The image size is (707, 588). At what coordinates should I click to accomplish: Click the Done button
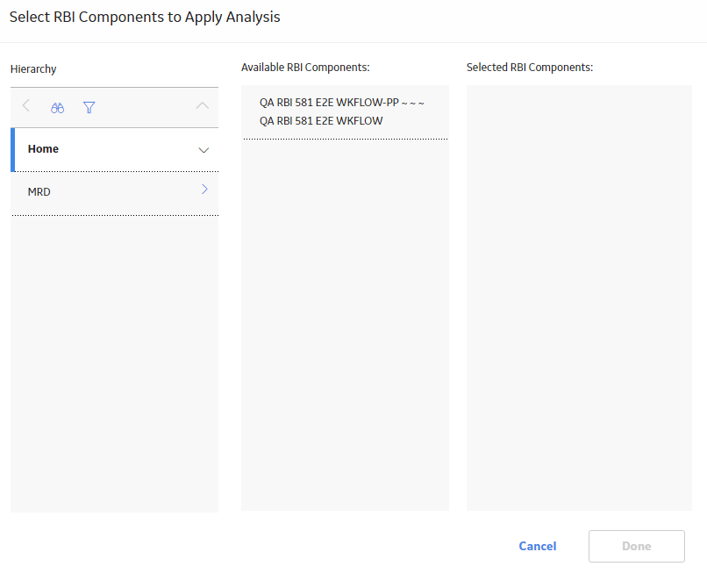click(x=637, y=546)
